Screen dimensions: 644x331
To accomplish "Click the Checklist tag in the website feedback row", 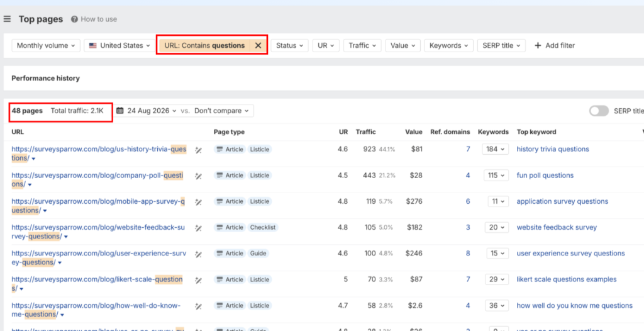I will coord(262,227).
